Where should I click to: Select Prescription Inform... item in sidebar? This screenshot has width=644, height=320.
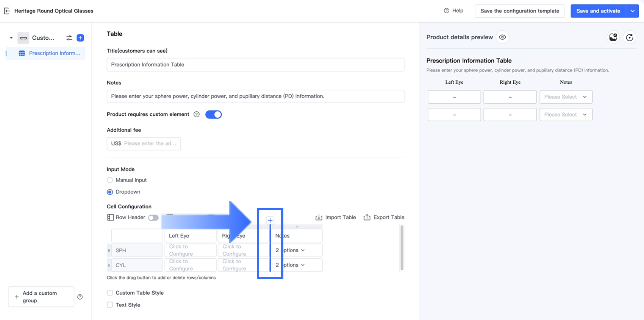pyautogui.click(x=55, y=53)
